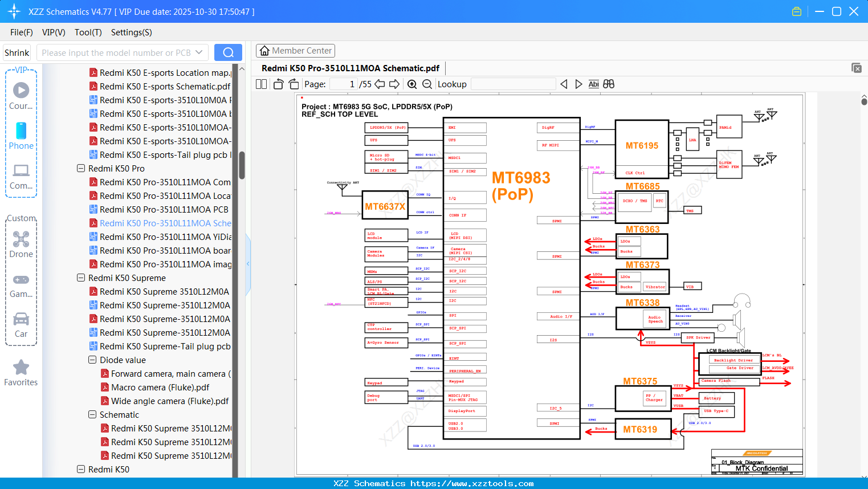The image size is (868, 489).
Task: Open the VIP(V) menu
Action: click(x=53, y=32)
